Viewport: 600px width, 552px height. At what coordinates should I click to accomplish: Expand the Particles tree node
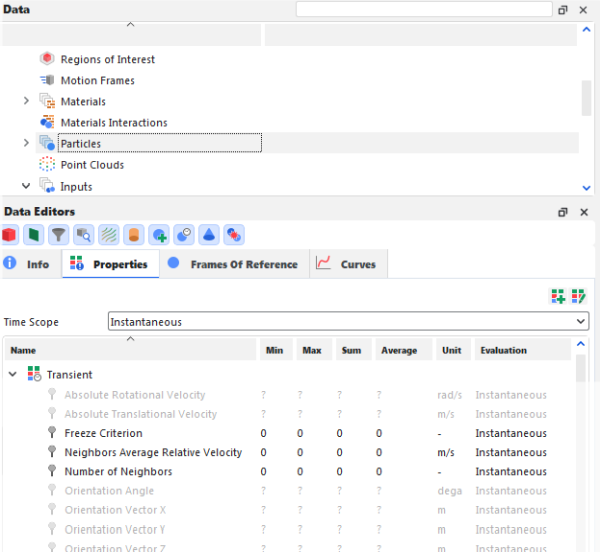[x=26, y=143]
